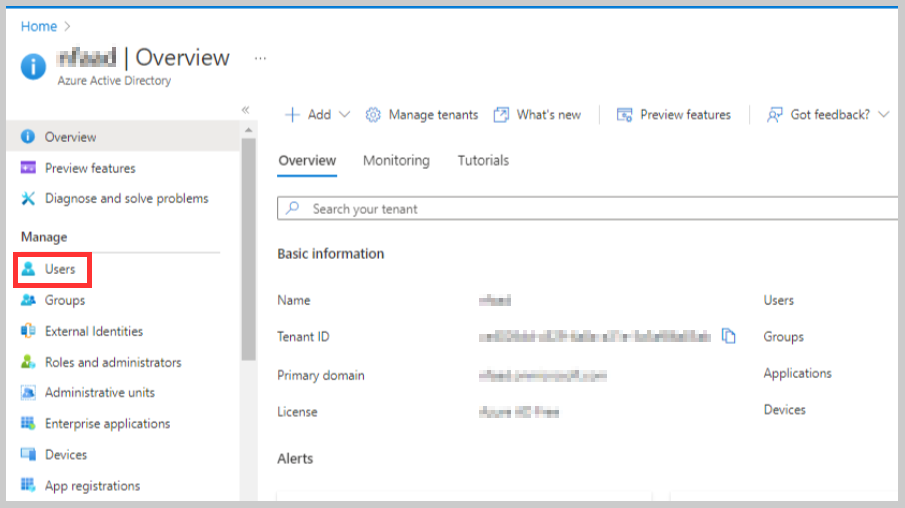Click the plus icon for Add
The image size is (905, 508).
pos(293,115)
